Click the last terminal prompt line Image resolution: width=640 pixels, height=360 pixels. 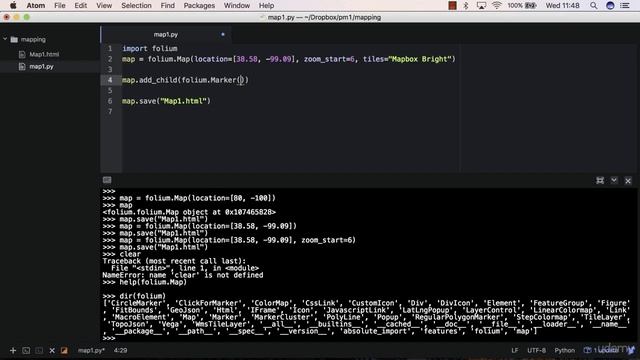pyautogui.click(x=109, y=338)
